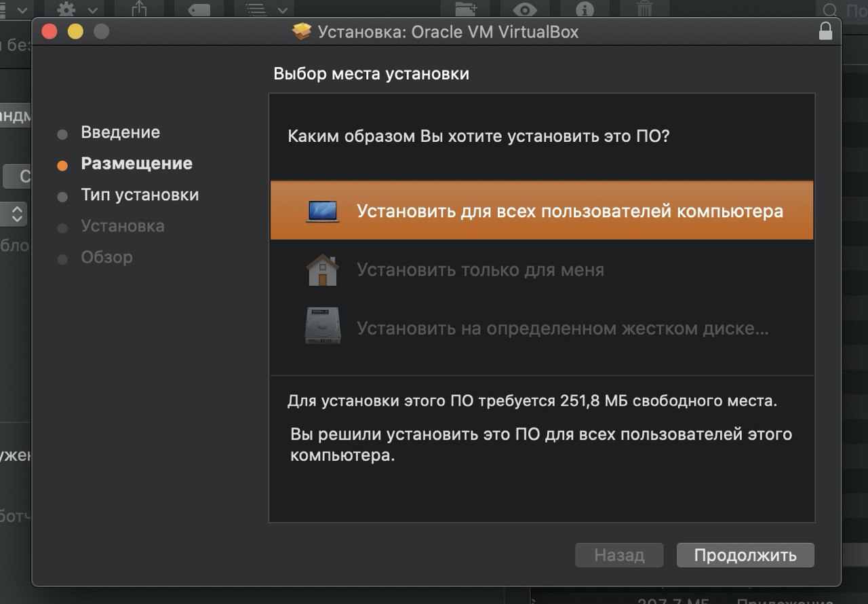Click the lock icon in title bar
The height and width of the screenshot is (604, 868).
[825, 31]
